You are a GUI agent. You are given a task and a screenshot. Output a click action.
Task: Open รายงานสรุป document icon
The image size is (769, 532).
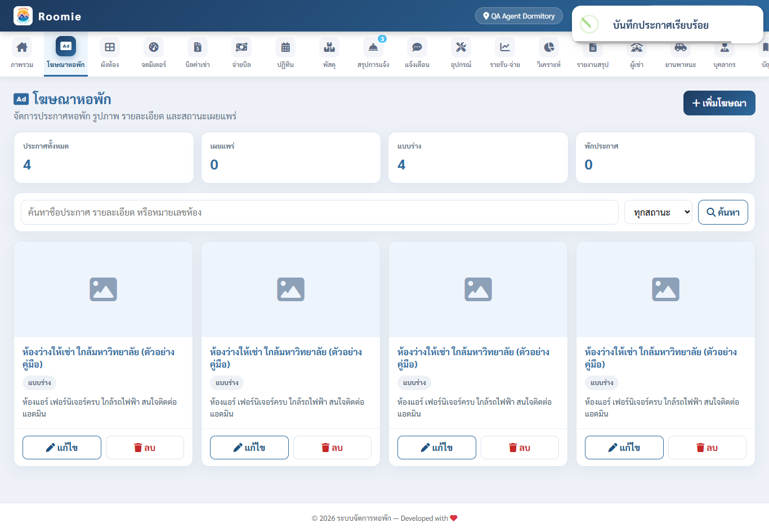coord(593,47)
